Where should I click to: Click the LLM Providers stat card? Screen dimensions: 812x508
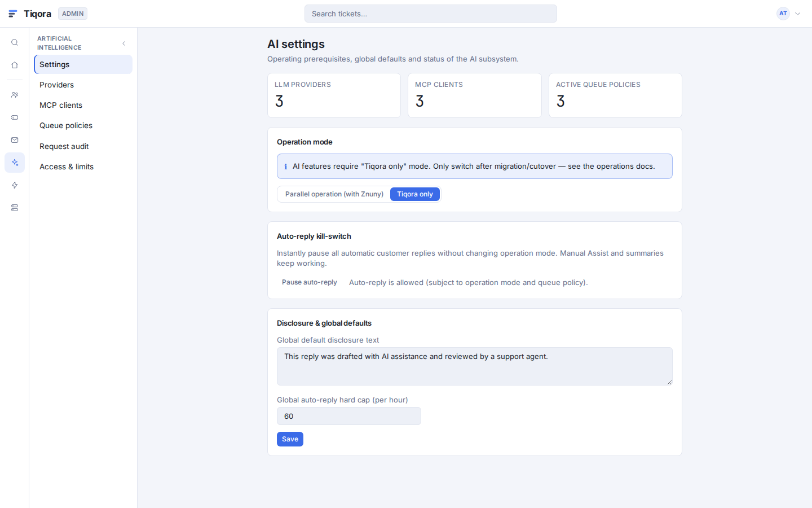click(334, 95)
